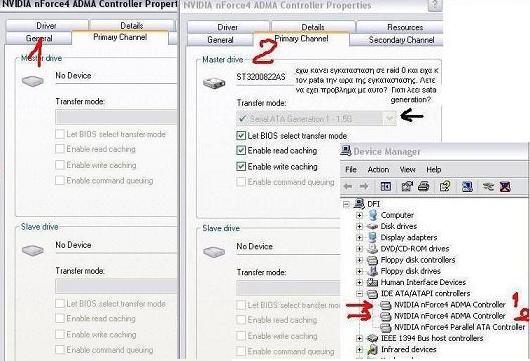Click Slave drive No Device text in right window
This screenshot has width=530, height=361.
(254, 246)
